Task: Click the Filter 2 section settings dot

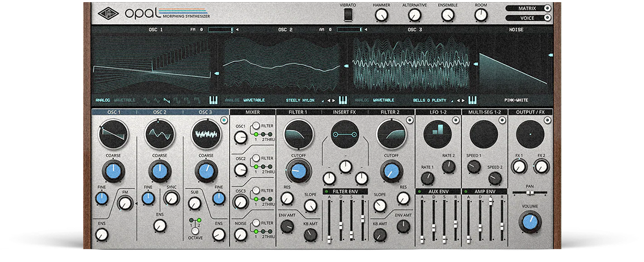Action: click(410, 121)
